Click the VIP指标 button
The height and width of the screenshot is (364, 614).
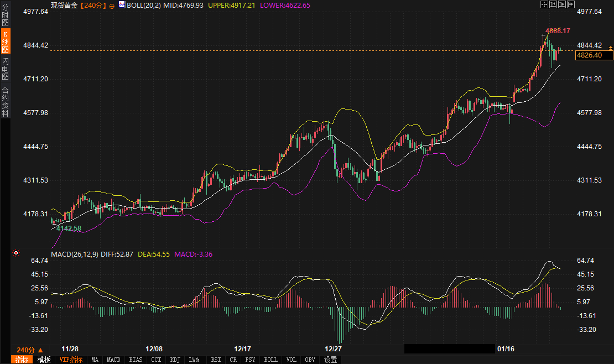tap(71, 360)
